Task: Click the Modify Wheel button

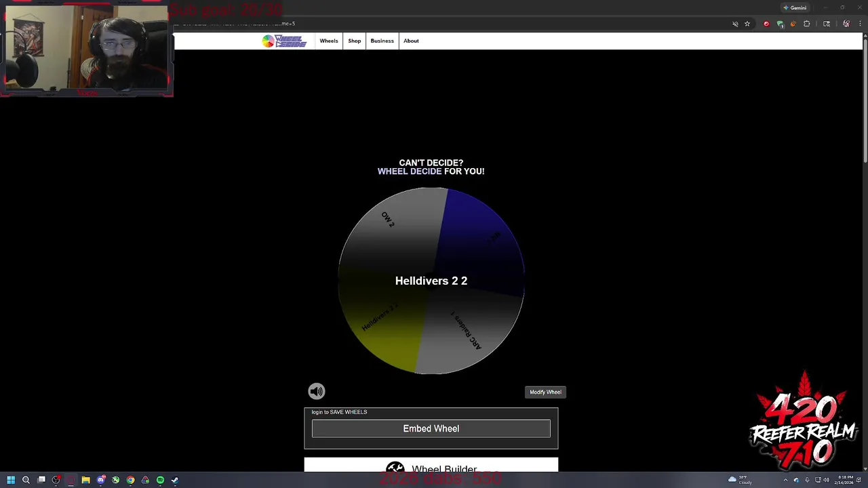Action: pos(545,392)
